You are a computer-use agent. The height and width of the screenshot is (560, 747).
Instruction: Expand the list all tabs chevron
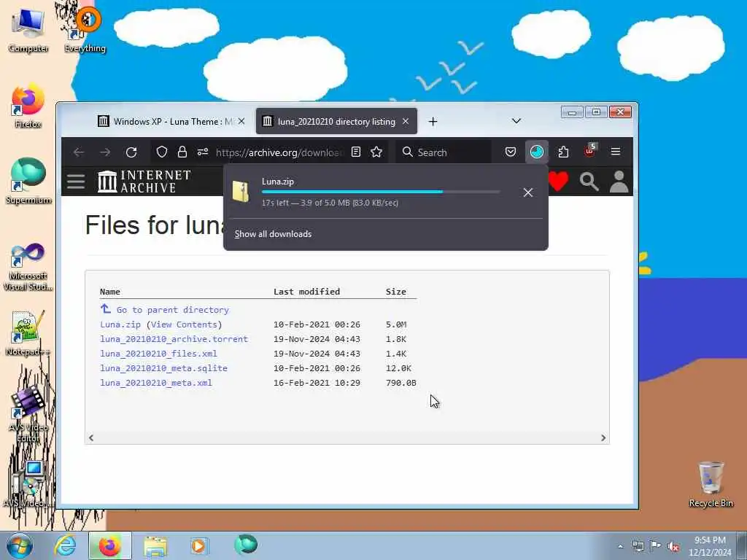pos(516,122)
